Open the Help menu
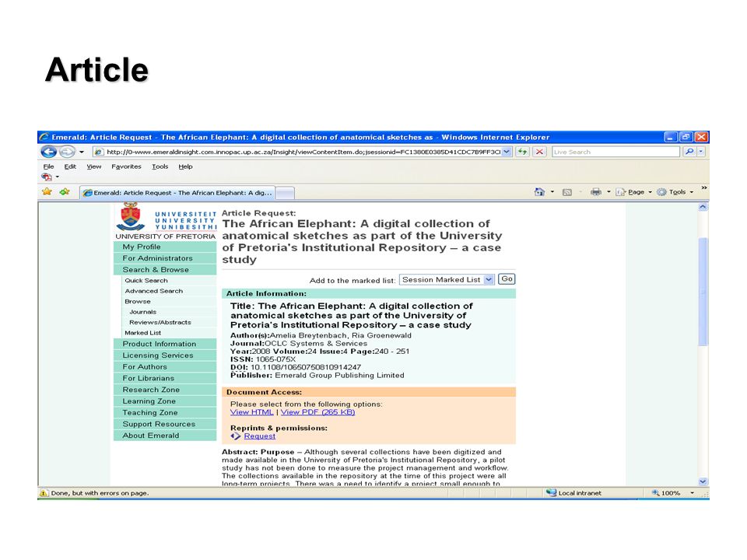 (x=185, y=166)
